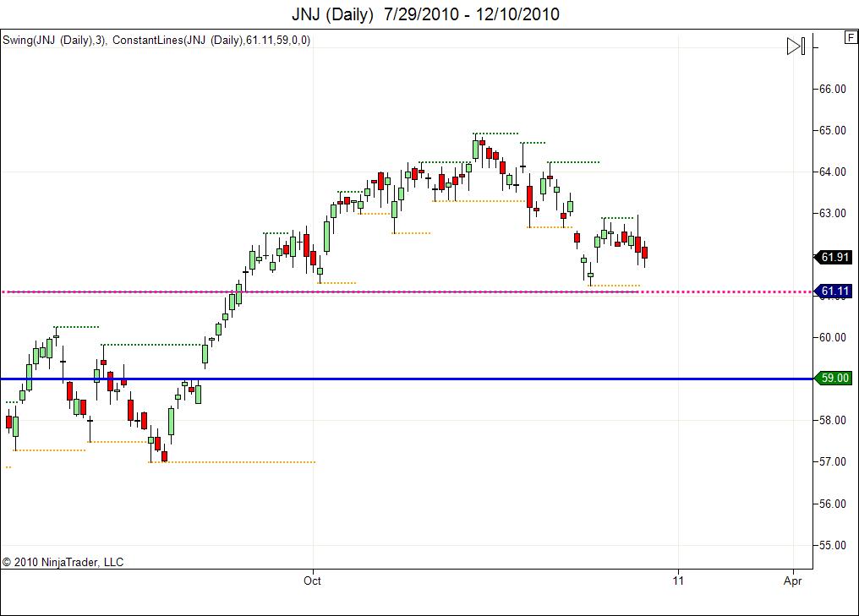
Task: Click the 66.00 price axis label
Action: click(x=832, y=89)
